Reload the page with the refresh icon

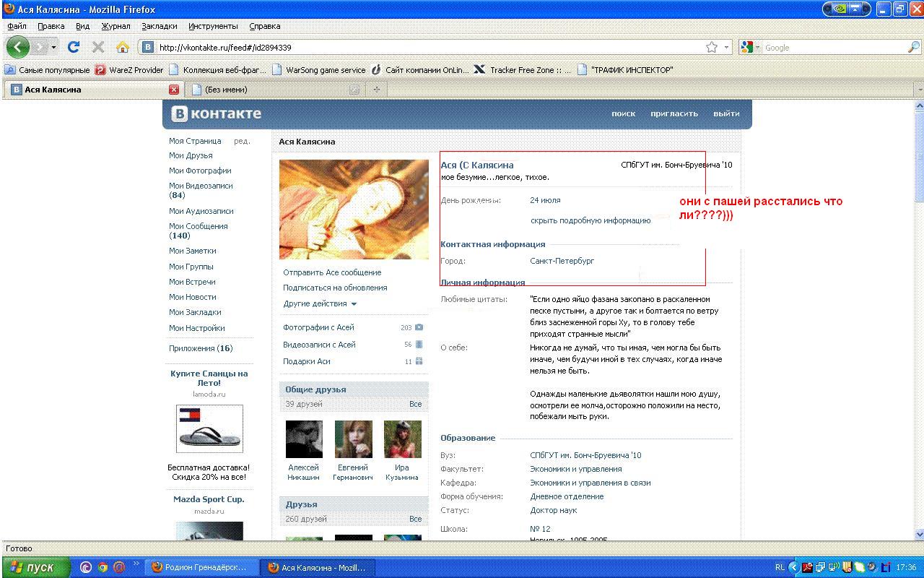(74, 47)
